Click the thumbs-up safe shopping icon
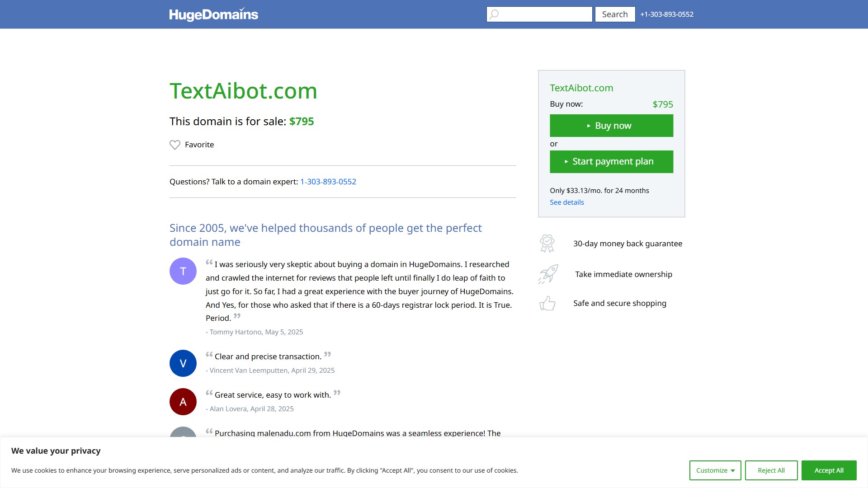Viewport: 868px width, 488px height. [x=547, y=303]
